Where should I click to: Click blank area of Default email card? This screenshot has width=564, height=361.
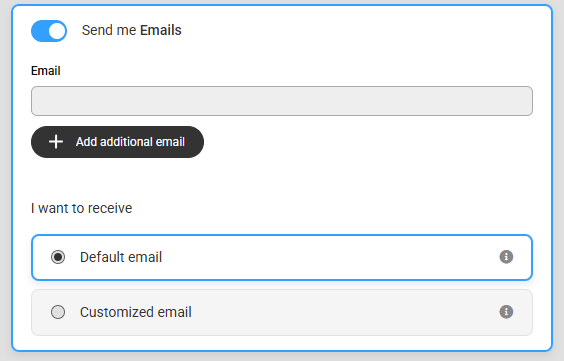[324, 257]
